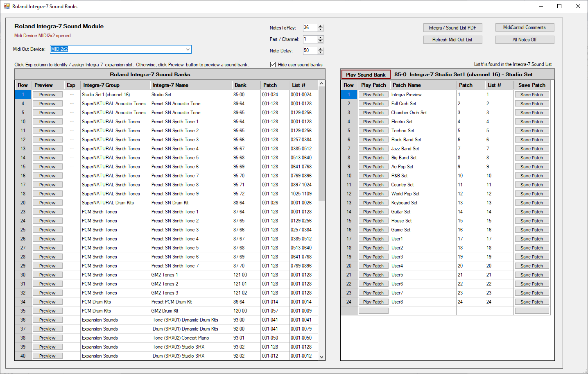Click the Part / Channel value field
588x376 pixels.
[x=310, y=39]
